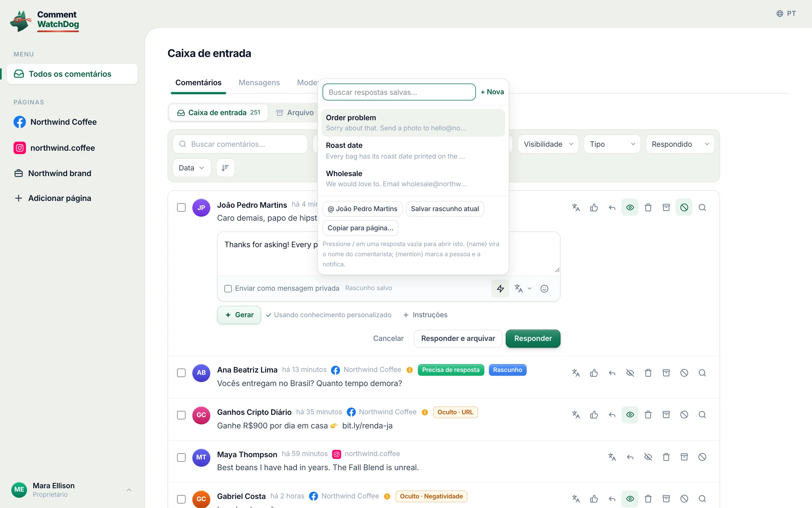Select João Pedro Martins comment checkbox
Screen dimensions: 812x508
[181, 207]
